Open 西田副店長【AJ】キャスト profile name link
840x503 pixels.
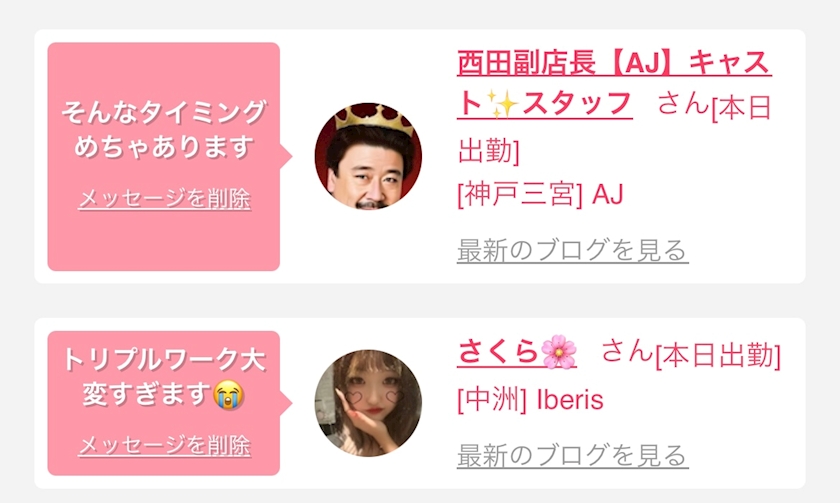point(613,83)
